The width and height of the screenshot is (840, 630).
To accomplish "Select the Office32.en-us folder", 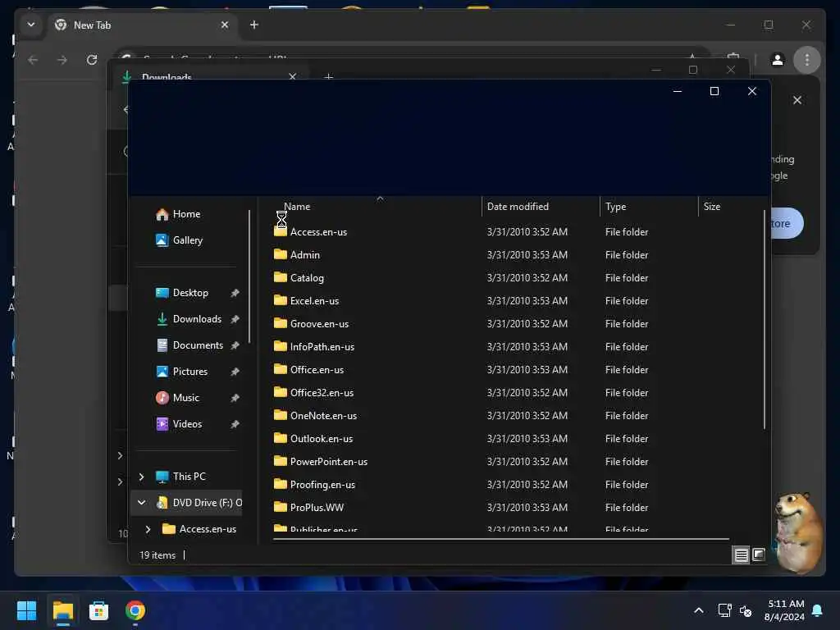I will pyautogui.click(x=322, y=393).
